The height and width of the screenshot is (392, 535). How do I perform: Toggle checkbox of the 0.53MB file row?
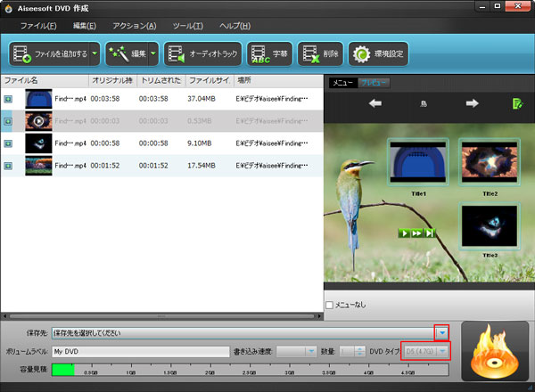[x=8, y=121]
